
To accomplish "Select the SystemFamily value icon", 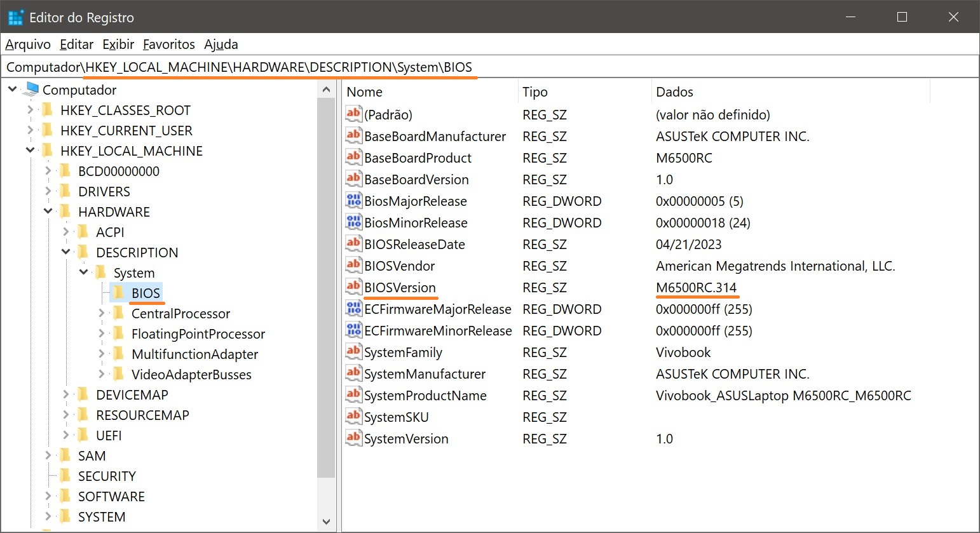I will click(x=353, y=352).
